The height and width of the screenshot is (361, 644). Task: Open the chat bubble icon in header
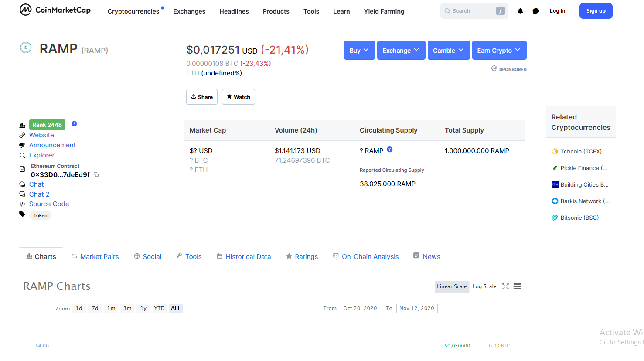click(x=536, y=11)
